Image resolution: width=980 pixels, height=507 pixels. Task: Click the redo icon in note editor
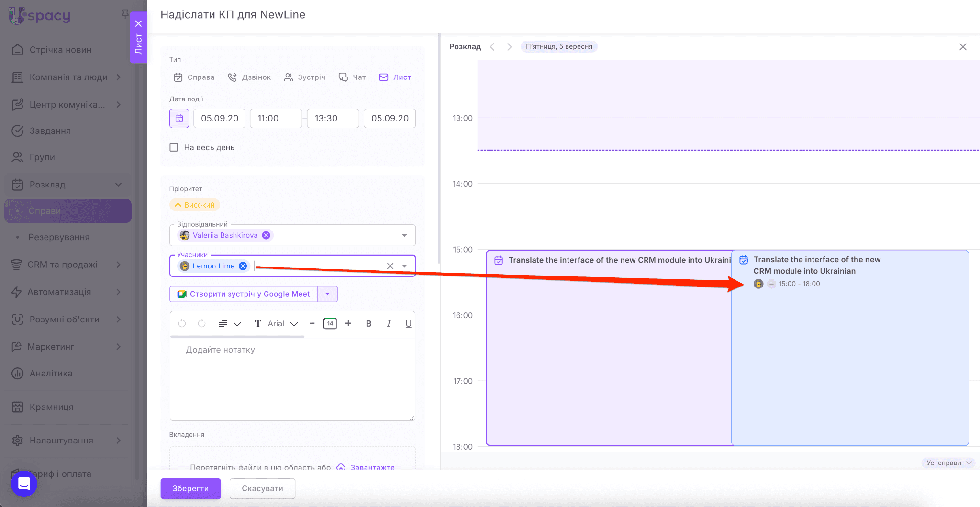[x=201, y=323]
